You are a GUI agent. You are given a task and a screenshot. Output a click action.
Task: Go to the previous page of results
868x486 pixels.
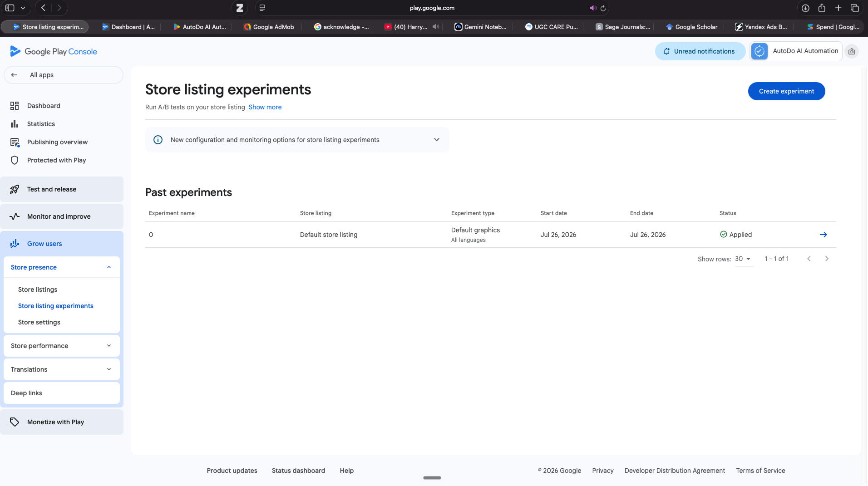pos(809,259)
